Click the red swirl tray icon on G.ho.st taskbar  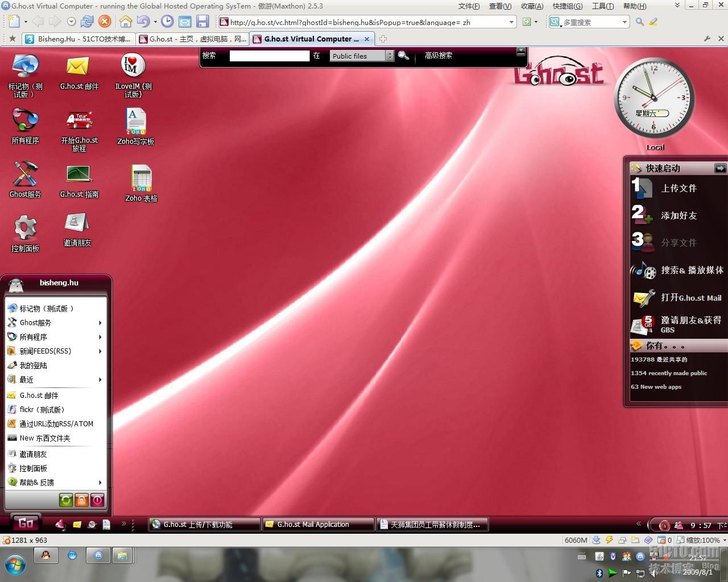pos(664,525)
